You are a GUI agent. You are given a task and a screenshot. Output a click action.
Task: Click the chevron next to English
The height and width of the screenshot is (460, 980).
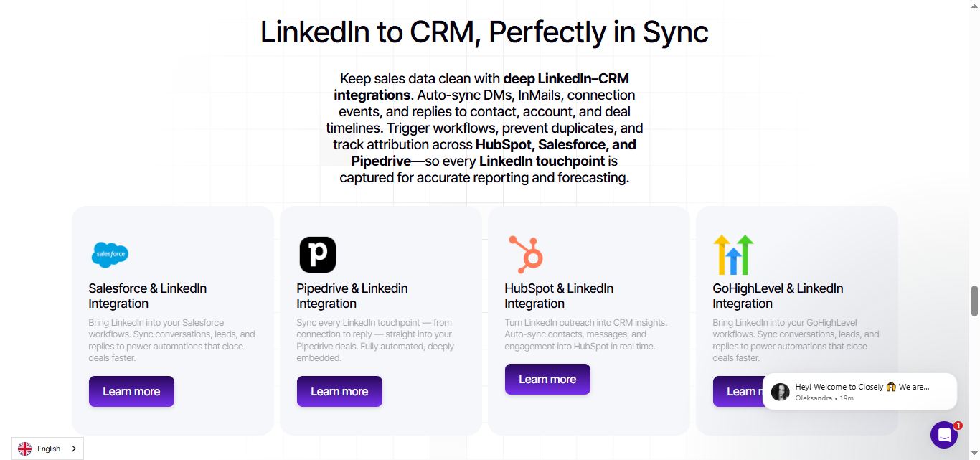[x=74, y=448]
